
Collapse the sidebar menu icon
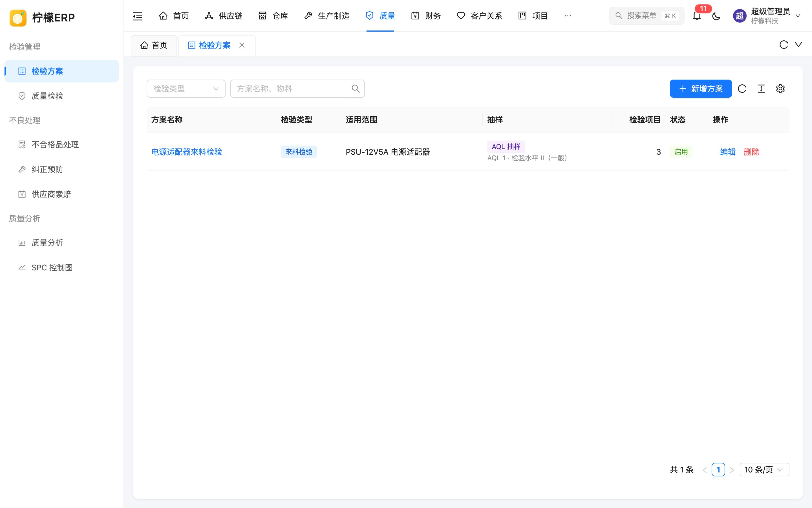138,16
